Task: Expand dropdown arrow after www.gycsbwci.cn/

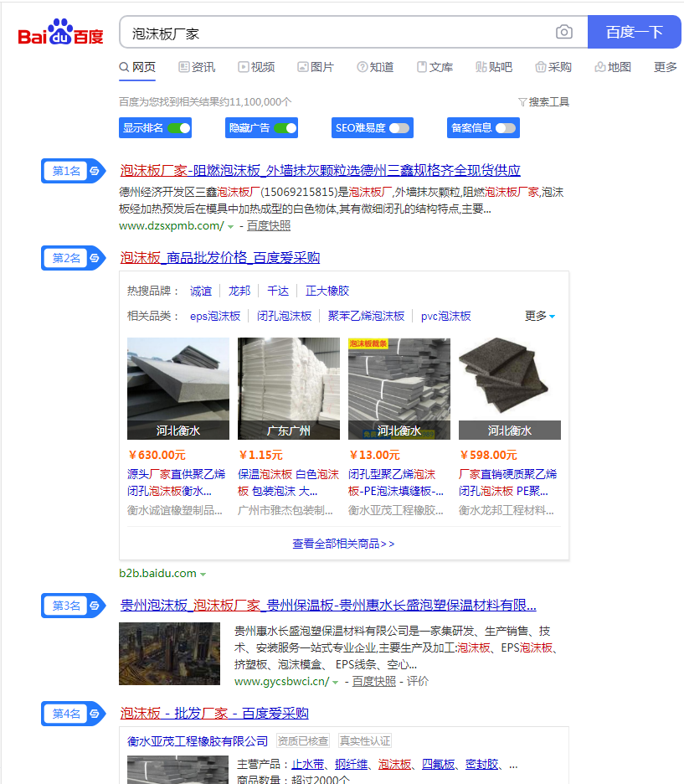Action: (335, 682)
